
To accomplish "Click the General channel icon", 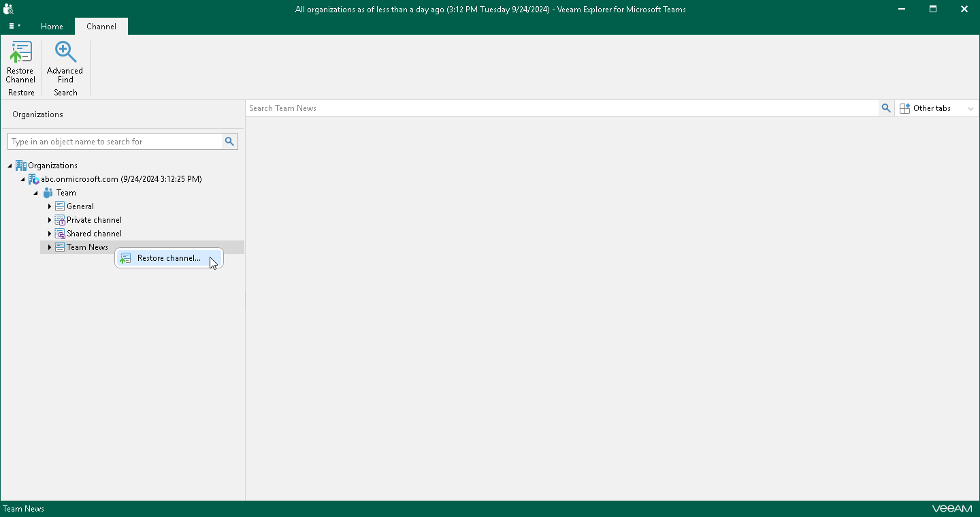I will pyautogui.click(x=59, y=206).
